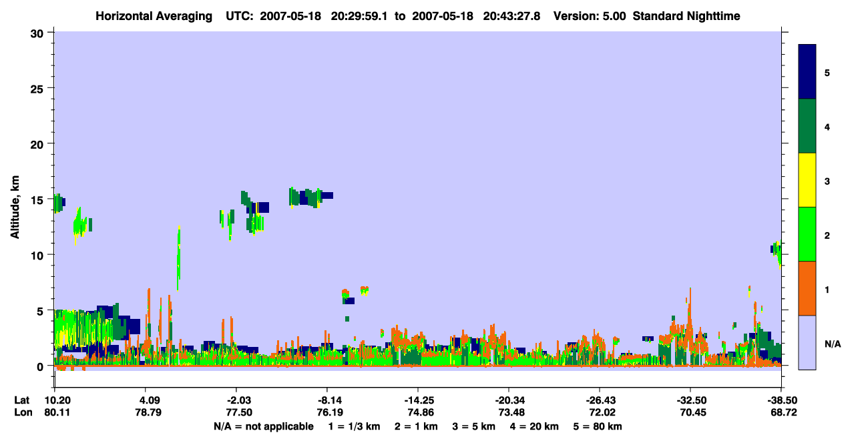Click the 'Lon' row label

(22, 412)
